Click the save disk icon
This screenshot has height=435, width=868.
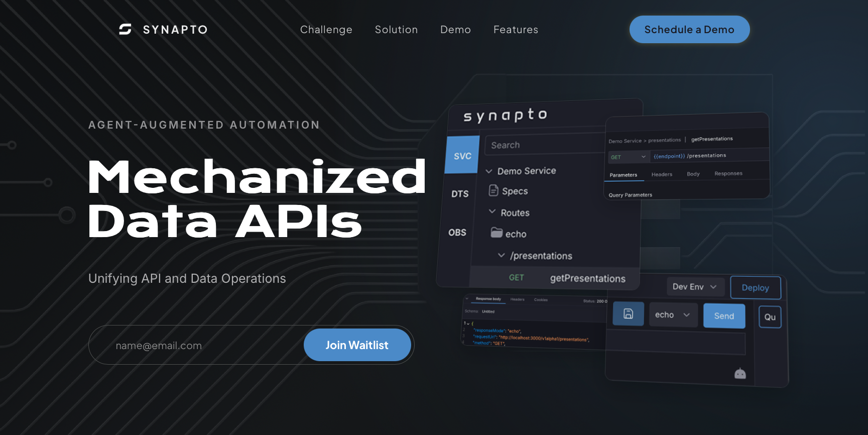pos(629,314)
